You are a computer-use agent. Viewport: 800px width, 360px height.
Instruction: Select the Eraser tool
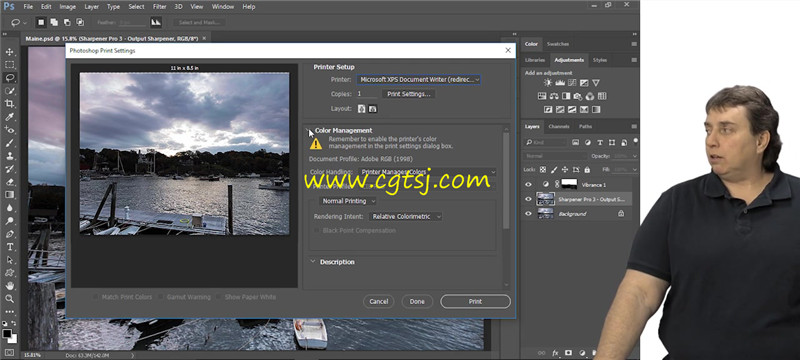[x=10, y=182]
